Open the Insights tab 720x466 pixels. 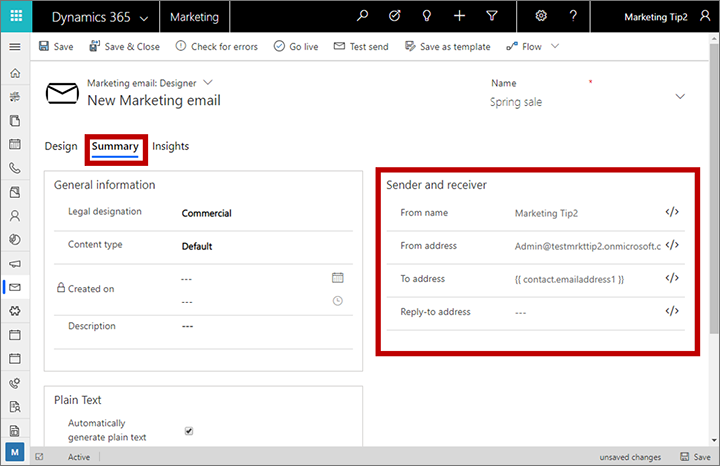[x=170, y=146]
